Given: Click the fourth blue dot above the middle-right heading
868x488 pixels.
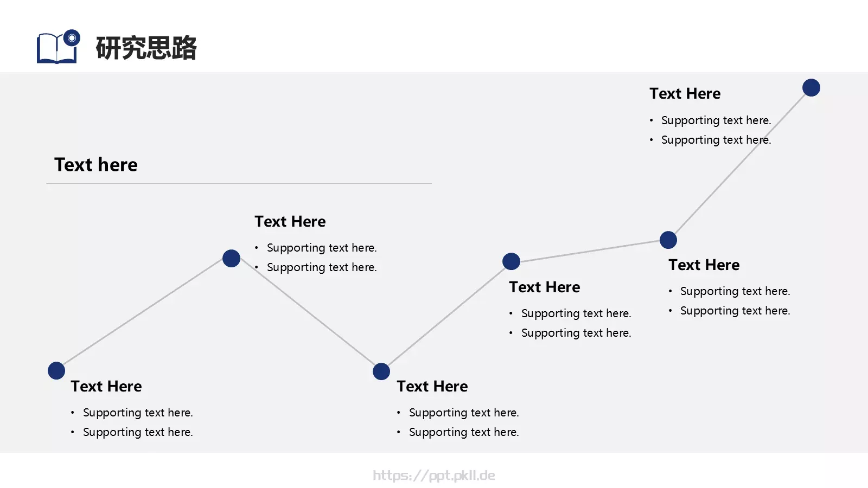Looking at the screenshot, I should click(x=511, y=261).
